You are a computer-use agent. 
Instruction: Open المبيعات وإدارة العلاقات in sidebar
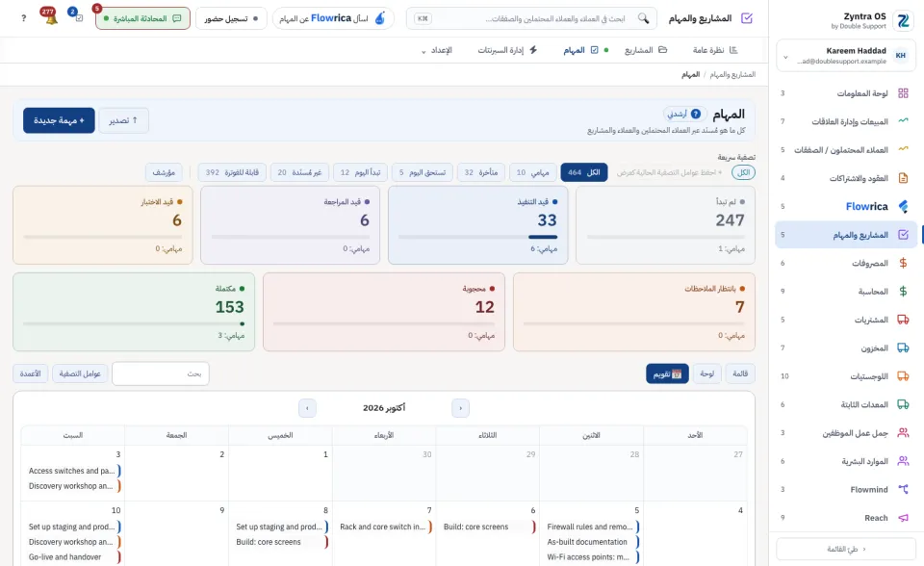click(x=845, y=121)
